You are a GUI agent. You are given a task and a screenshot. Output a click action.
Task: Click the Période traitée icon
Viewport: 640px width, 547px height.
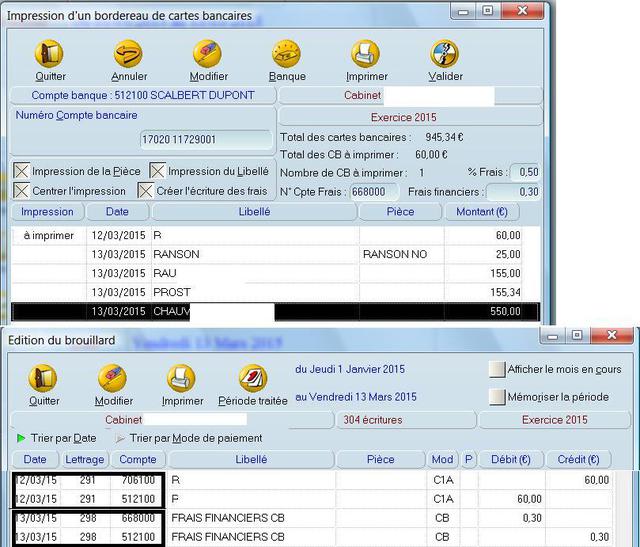(x=252, y=379)
